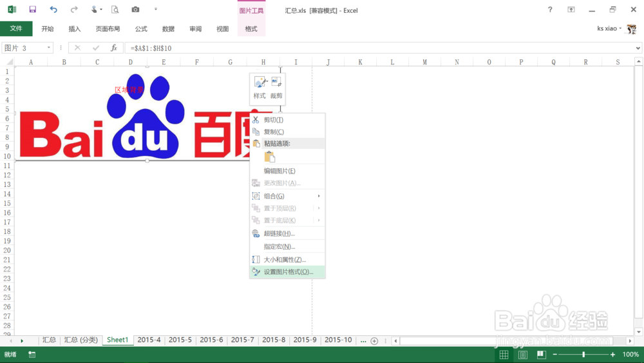Switch to Normal view icon in status bar
The height and width of the screenshot is (363, 644).
(504, 355)
